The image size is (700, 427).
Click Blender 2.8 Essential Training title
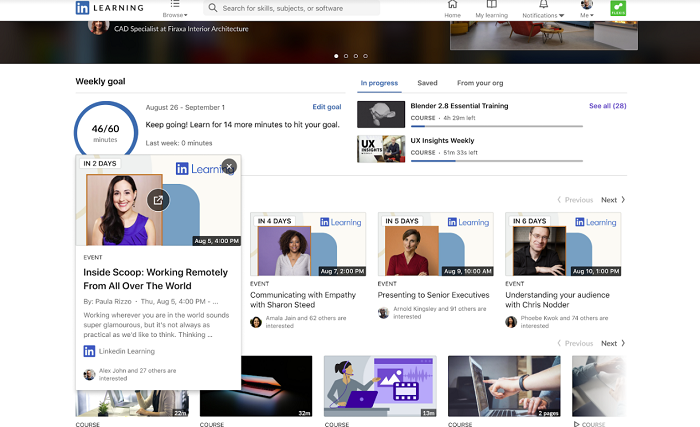(x=459, y=106)
